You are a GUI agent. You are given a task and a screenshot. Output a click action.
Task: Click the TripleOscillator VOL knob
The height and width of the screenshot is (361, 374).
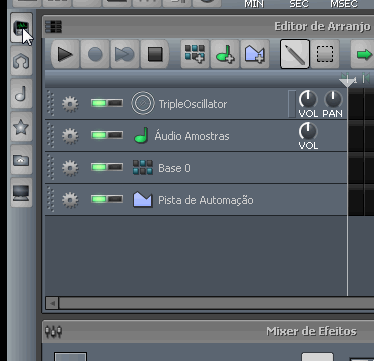308,100
